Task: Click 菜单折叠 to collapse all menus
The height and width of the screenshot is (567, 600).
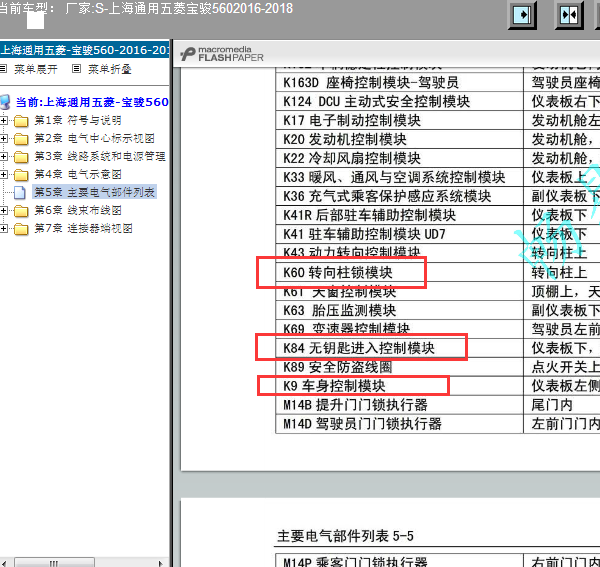Action: point(110,69)
